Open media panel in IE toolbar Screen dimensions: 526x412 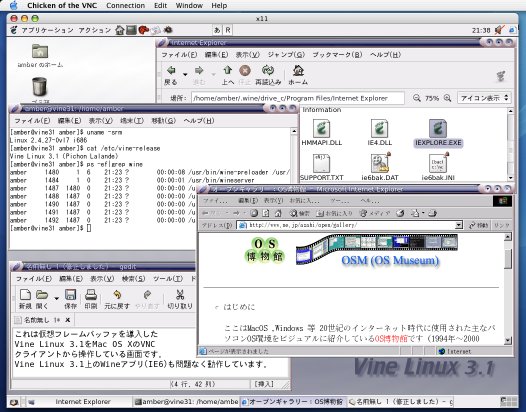tap(375, 213)
